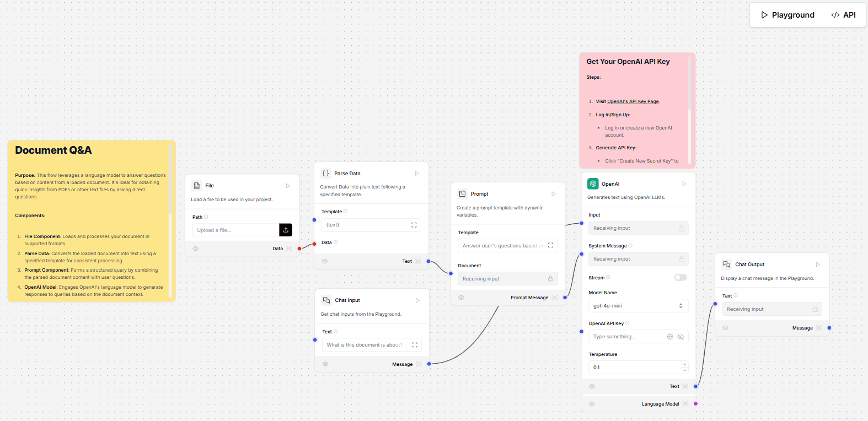Expand the Chat Input text field editor
The height and width of the screenshot is (421, 868).
click(414, 345)
